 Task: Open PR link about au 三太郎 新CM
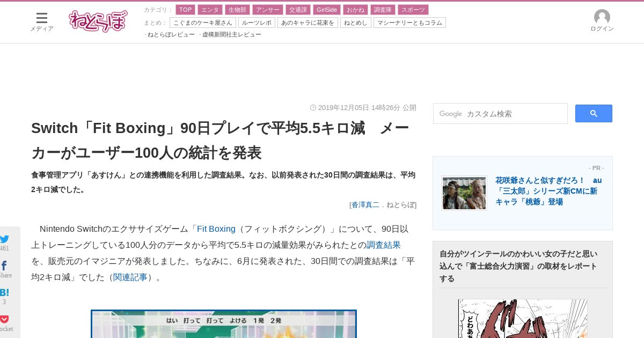click(x=548, y=191)
